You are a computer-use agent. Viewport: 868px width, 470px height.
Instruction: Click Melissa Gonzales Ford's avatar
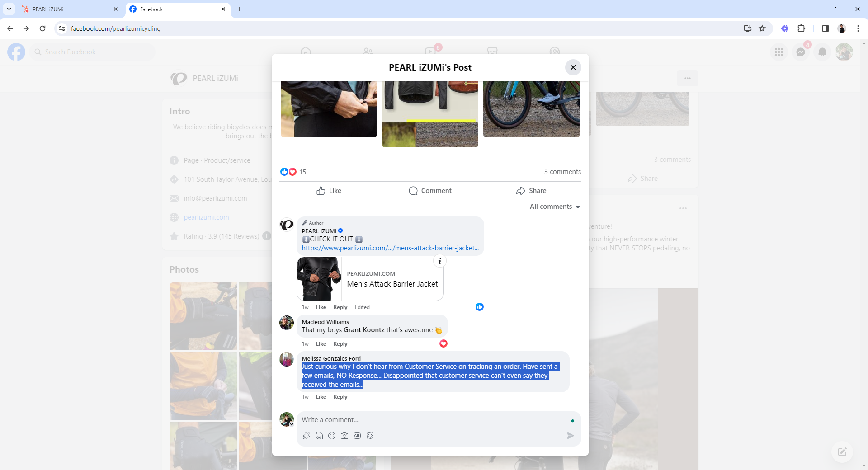coord(287,359)
